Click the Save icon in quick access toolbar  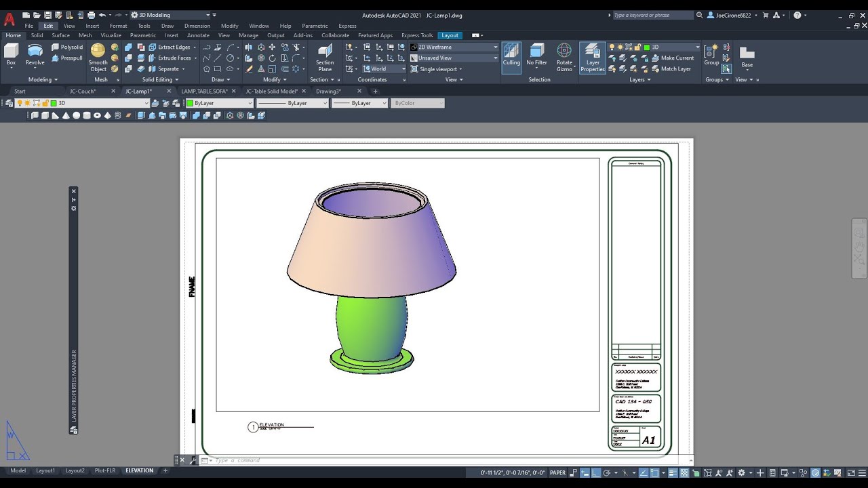click(47, 15)
